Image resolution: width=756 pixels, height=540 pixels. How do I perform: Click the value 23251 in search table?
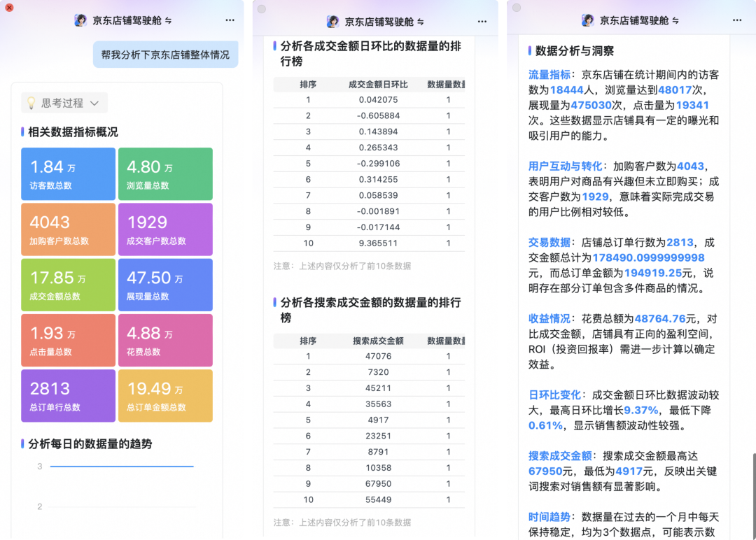click(x=378, y=436)
